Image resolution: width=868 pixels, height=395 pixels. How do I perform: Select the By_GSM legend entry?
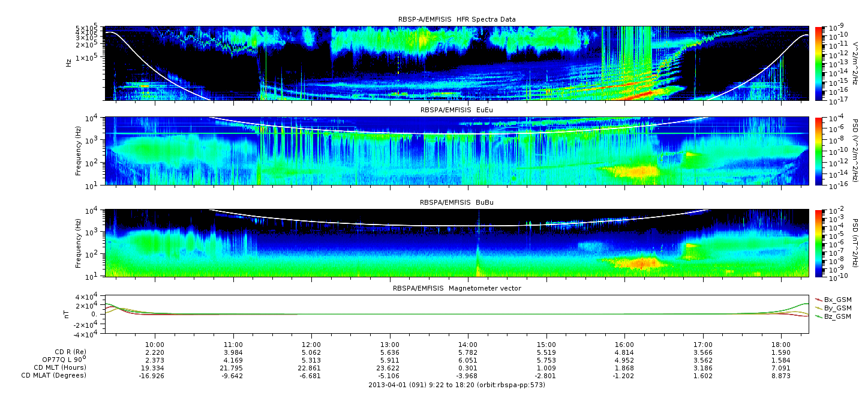coord(832,307)
